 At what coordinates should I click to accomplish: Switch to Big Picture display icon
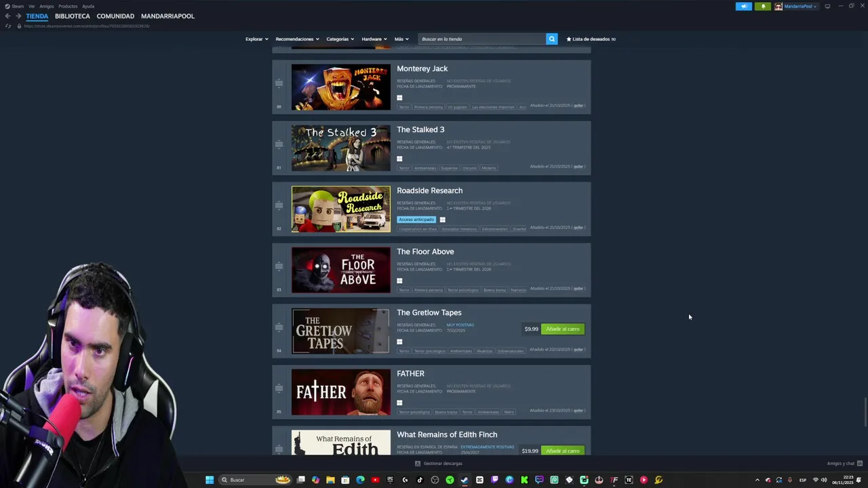[x=827, y=6]
